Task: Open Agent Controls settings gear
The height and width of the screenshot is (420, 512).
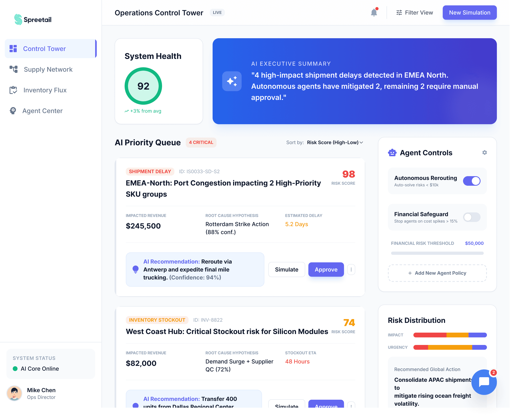Action: 484,152
